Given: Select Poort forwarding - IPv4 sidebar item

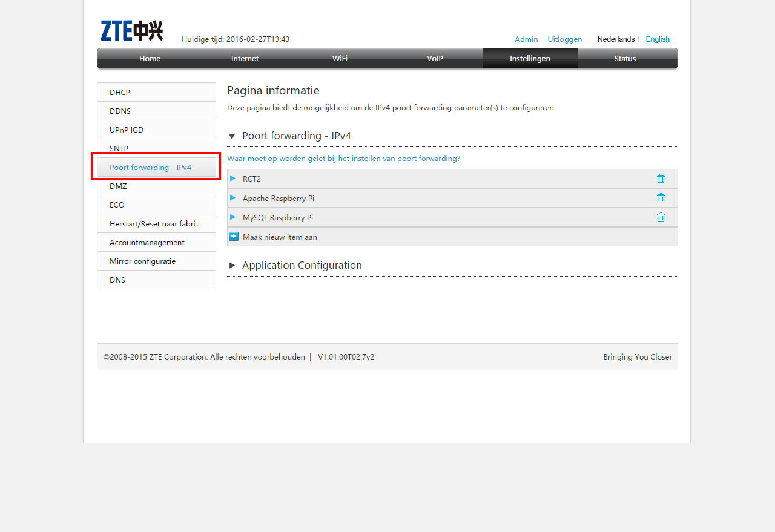Looking at the screenshot, I should click(156, 167).
